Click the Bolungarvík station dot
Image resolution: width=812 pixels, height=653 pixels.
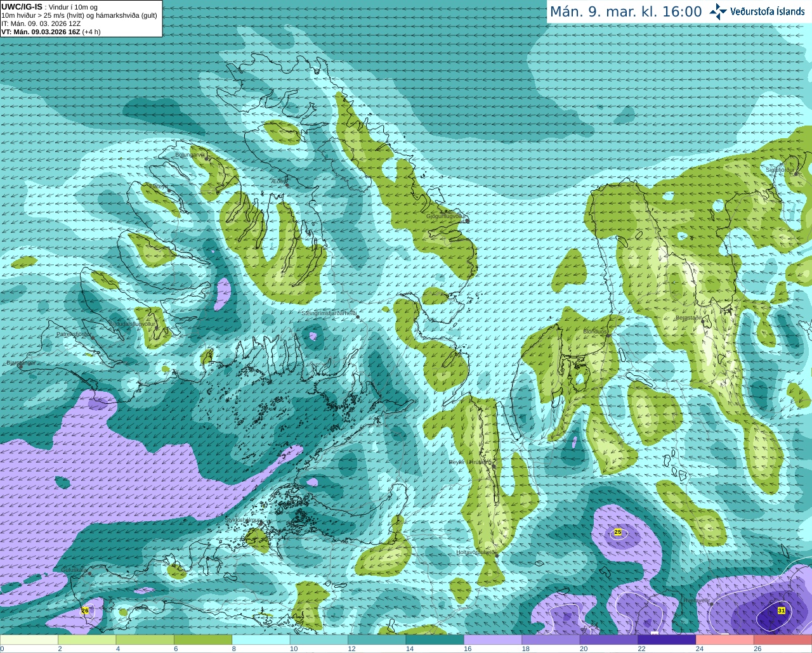pyautogui.click(x=207, y=158)
